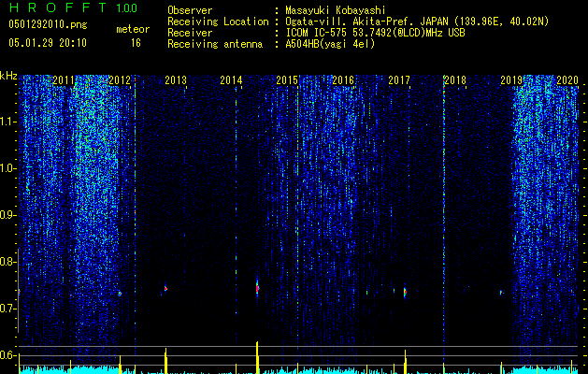This screenshot has height=374, width=588.
Task: Click the 1.1 kHz axis label
Action: click(8, 122)
